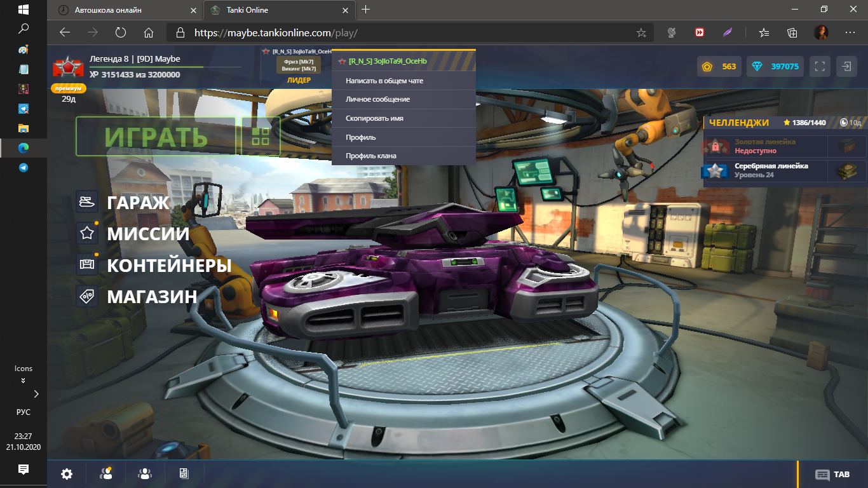Choose Написать в общем чате from context menu

tap(403, 81)
